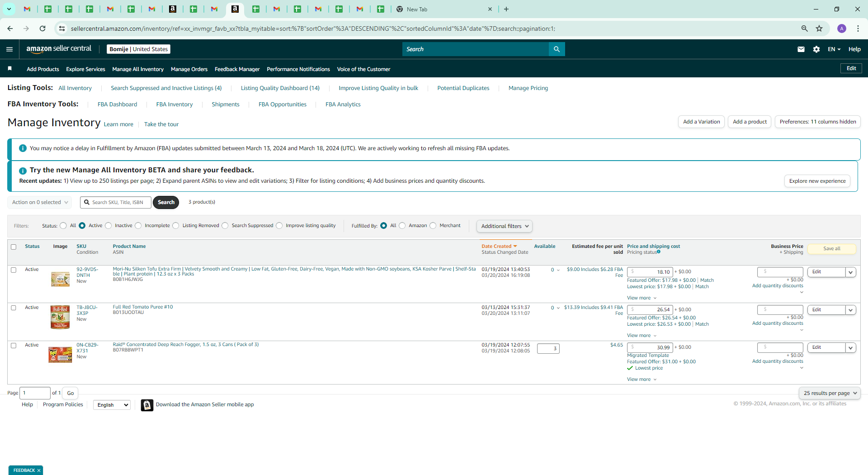This screenshot has height=475, width=868.
Task: Open a new browser tab with the plus icon
Action: click(506, 9)
